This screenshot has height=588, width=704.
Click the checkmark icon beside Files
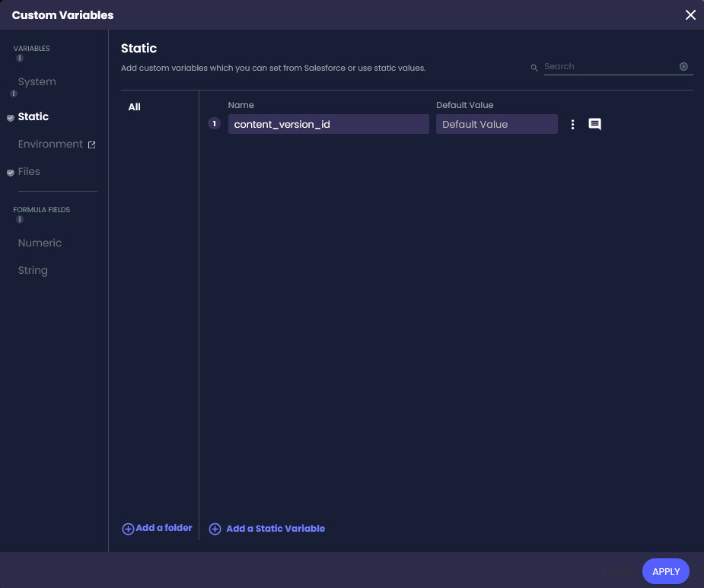(11, 173)
